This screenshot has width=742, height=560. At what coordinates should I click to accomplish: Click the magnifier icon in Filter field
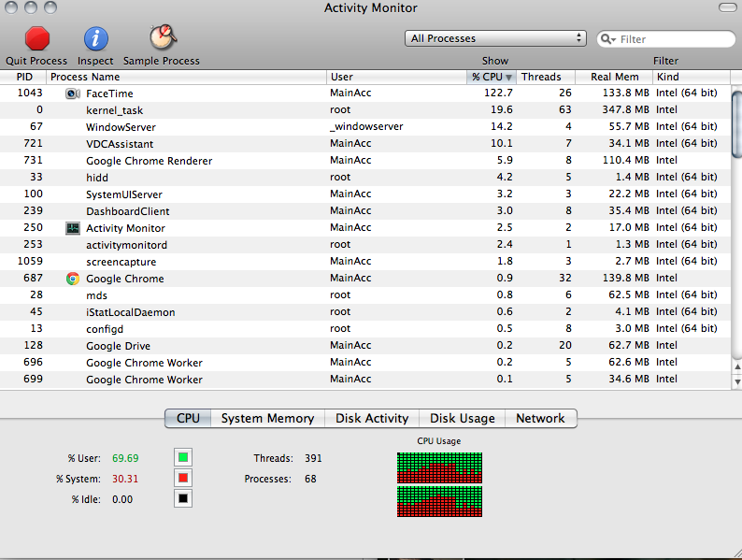607,39
